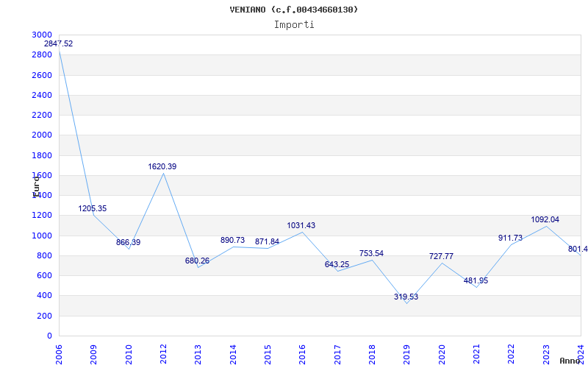Screen dimensions: 588x368
Task: Click the 2022 x-axis year
Action: pyautogui.click(x=512, y=354)
